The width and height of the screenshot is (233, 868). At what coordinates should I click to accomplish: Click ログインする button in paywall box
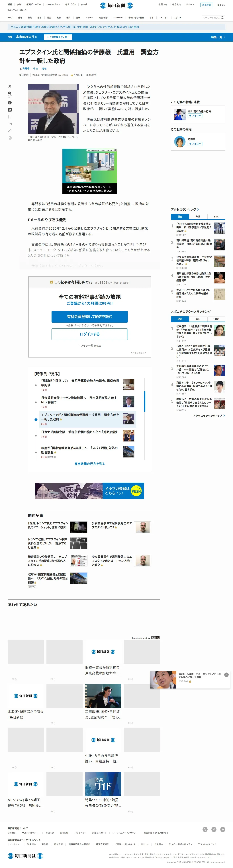[x=90, y=334]
